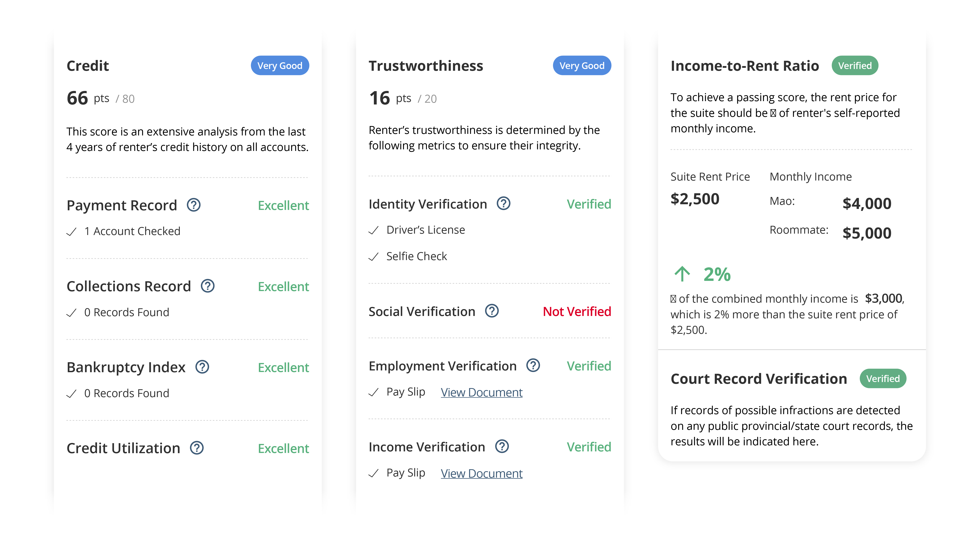Image resolution: width=980 pixels, height=539 pixels.
Task: Click the Driver's License checkmark
Action: coord(374,230)
